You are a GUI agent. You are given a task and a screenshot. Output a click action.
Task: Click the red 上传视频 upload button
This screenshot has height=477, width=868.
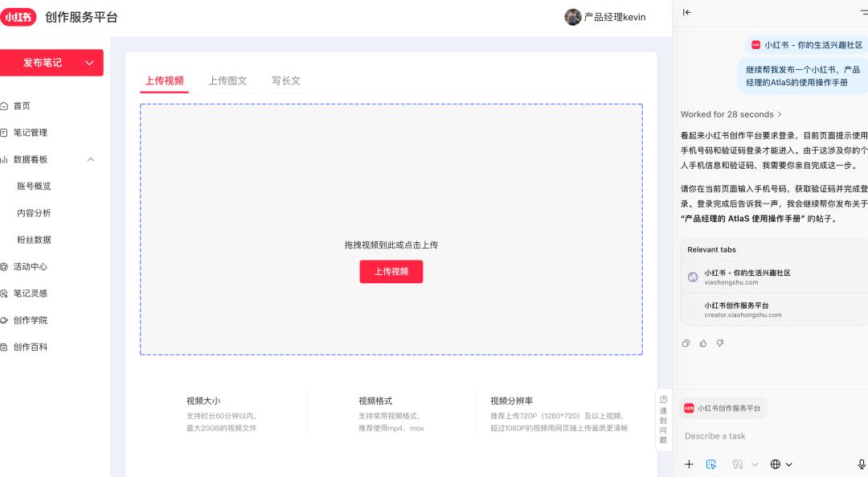click(391, 272)
